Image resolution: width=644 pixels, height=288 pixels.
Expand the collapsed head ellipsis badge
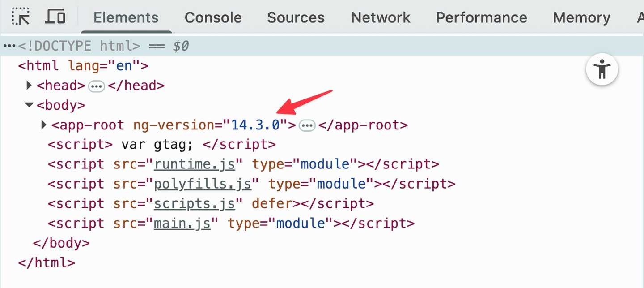coord(96,86)
